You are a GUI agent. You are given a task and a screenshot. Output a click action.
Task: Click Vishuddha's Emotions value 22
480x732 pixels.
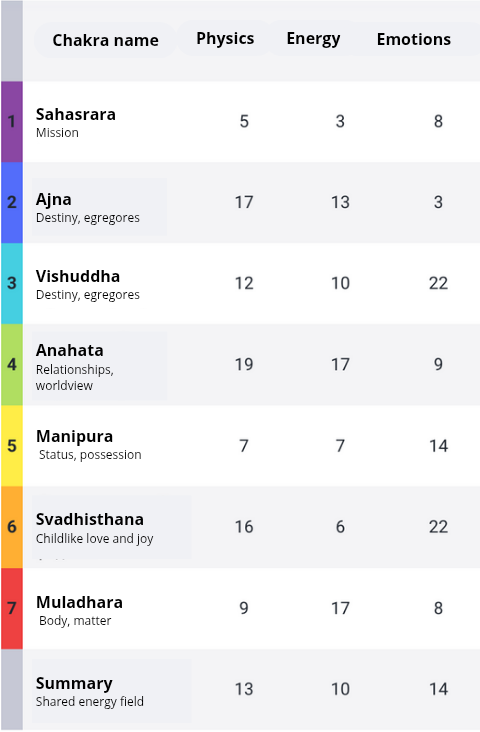pyautogui.click(x=438, y=283)
